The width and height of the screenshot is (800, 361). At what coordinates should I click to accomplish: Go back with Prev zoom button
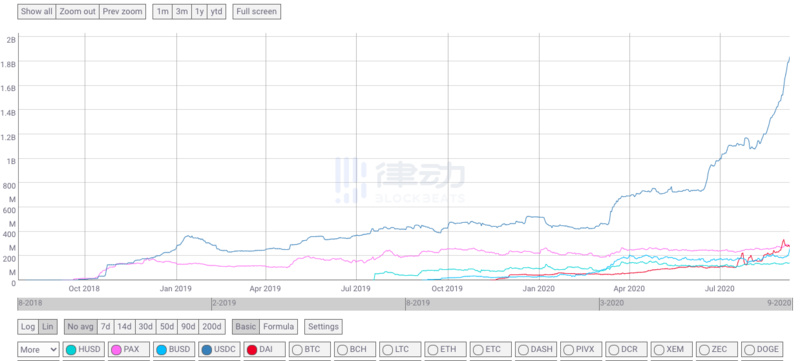pyautogui.click(x=122, y=12)
